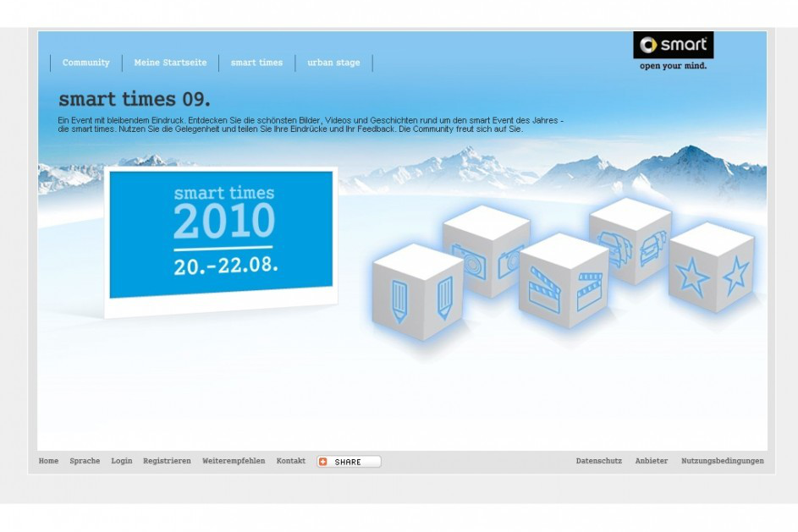798x532 pixels.
Task: Click the Kontakt link
Action: [x=290, y=461]
